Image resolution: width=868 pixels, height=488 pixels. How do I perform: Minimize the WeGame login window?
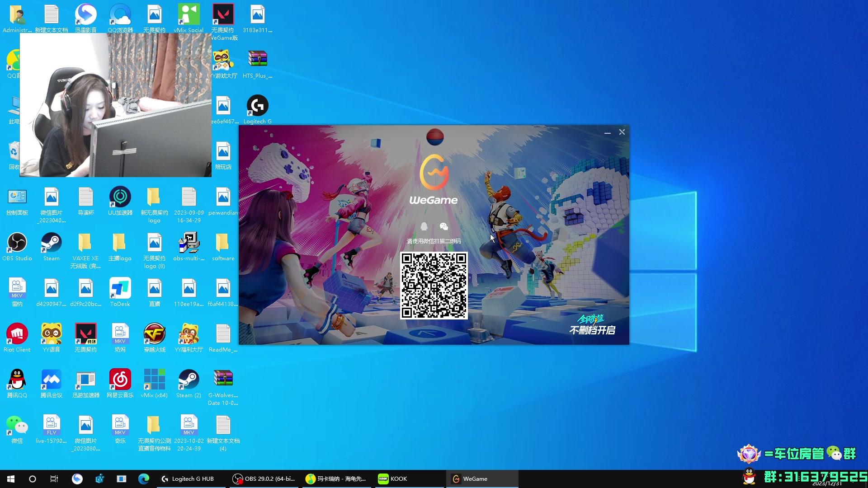point(608,132)
